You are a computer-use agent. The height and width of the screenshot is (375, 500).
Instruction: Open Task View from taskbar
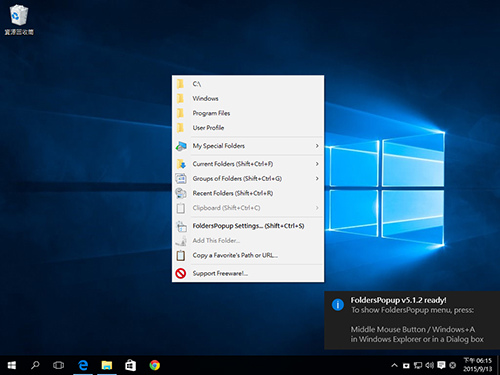pyautogui.click(x=58, y=365)
